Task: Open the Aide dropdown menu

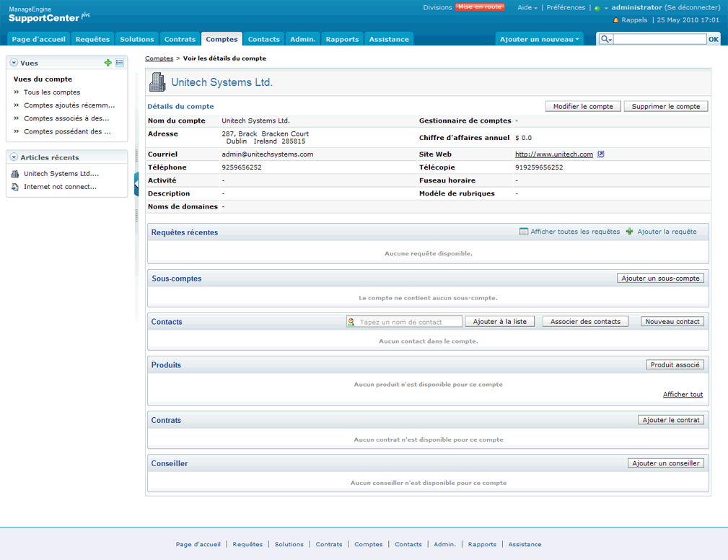Action: (527, 7)
